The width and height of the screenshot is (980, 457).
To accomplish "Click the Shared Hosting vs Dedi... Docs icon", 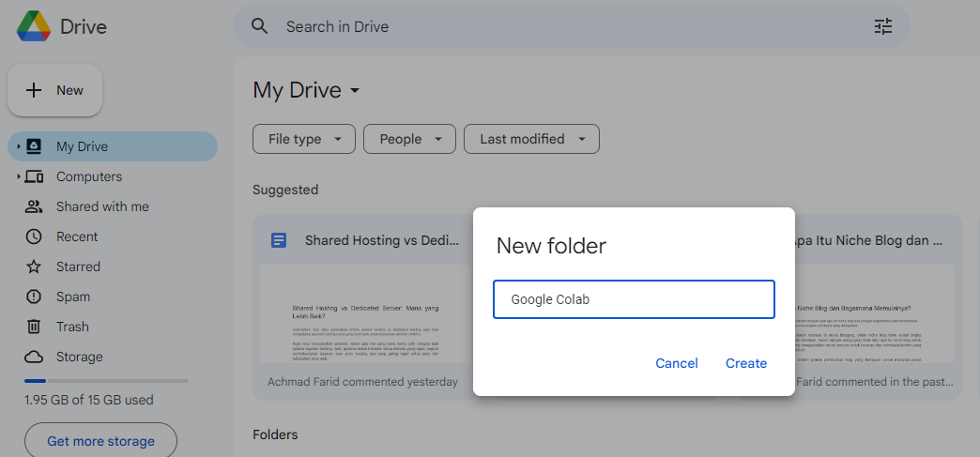I will coord(279,240).
